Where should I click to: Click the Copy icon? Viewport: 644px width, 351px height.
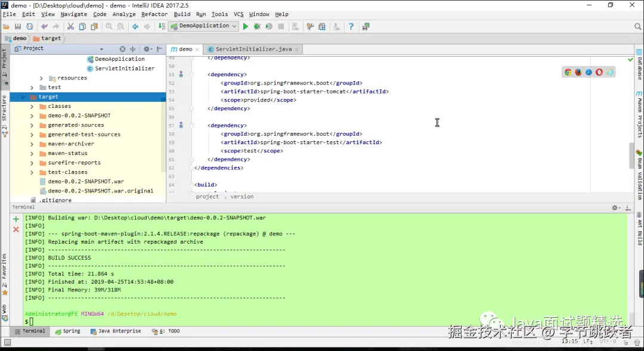pyautogui.click(x=82, y=26)
